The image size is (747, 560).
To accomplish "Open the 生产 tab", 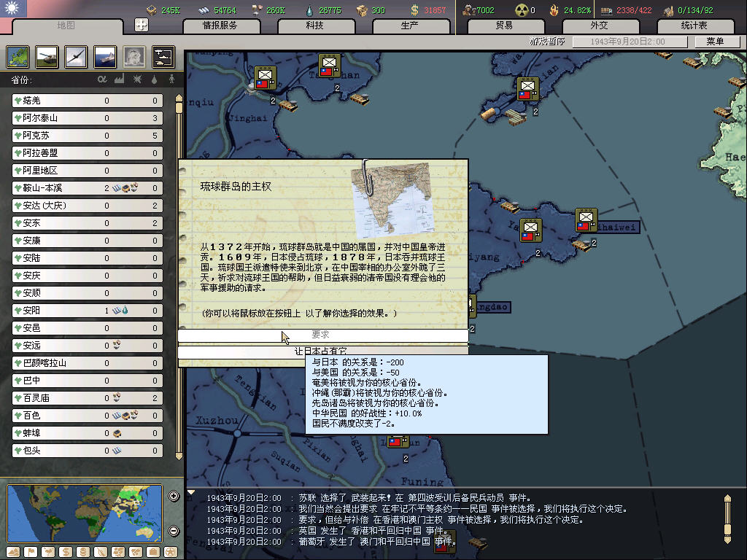I will (410, 26).
